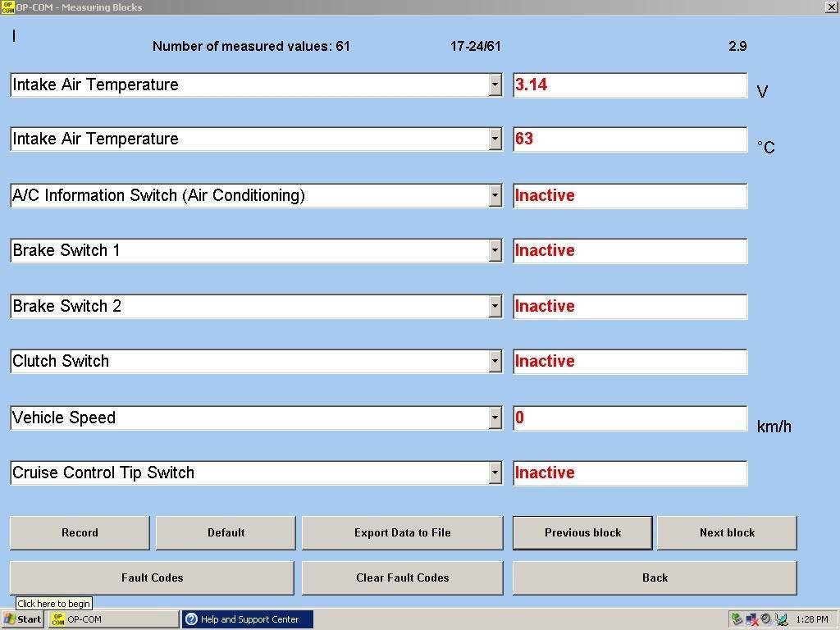Expand the Cruise Control Tip Switch dropdown
840x630 pixels.
click(x=495, y=472)
